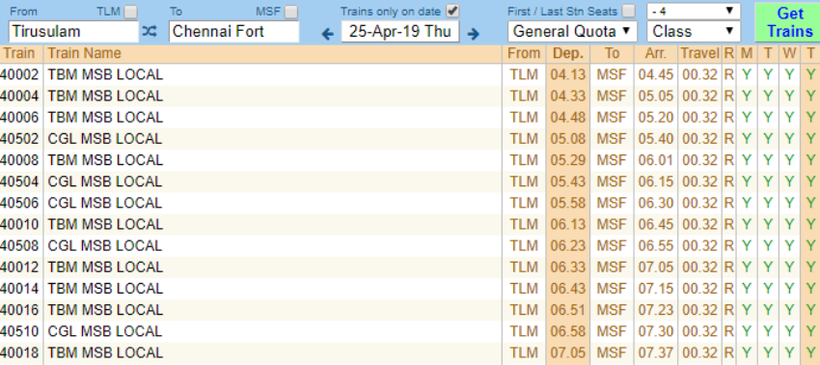Open the General Quota dropdown
The width and height of the screenshot is (820, 365).
tap(572, 32)
